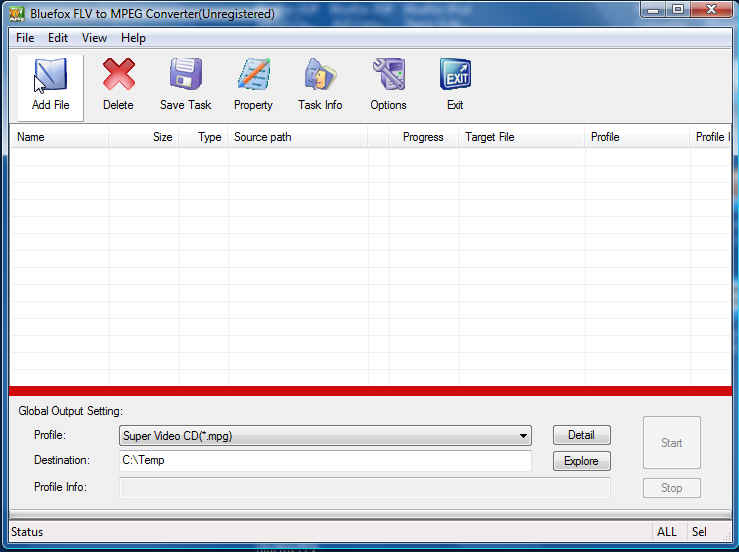Click the Destination path field
The height and width of the screenshot is (552, 739).
tap(325, 461)
